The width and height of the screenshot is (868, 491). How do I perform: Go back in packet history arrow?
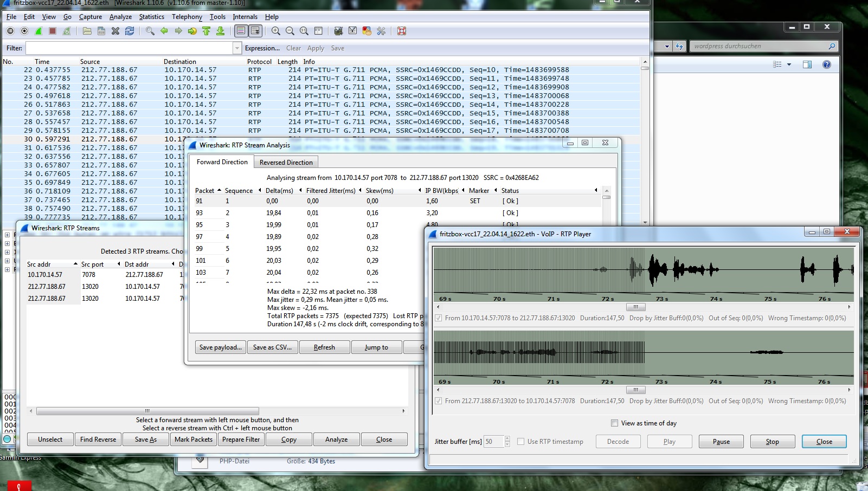(164, 31)
